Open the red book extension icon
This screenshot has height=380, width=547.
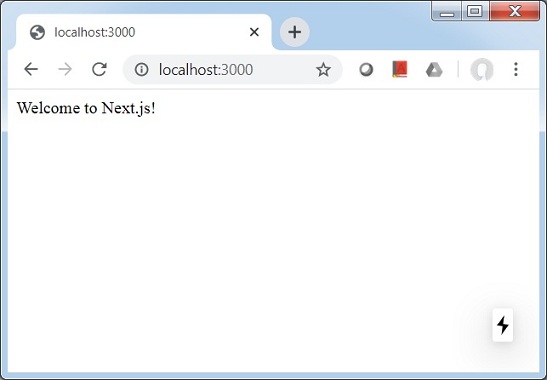(400, 69)
